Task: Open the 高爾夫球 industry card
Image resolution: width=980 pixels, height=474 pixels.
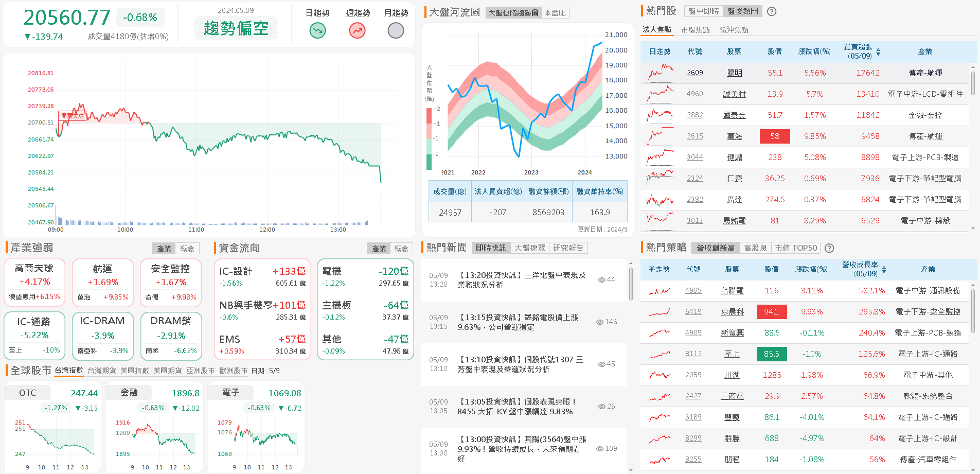Action: pos(34,283)
